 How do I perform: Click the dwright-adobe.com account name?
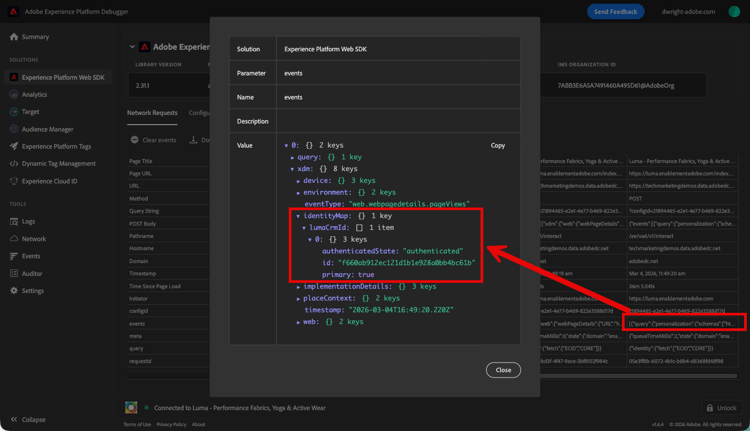[x=688, y=11]
